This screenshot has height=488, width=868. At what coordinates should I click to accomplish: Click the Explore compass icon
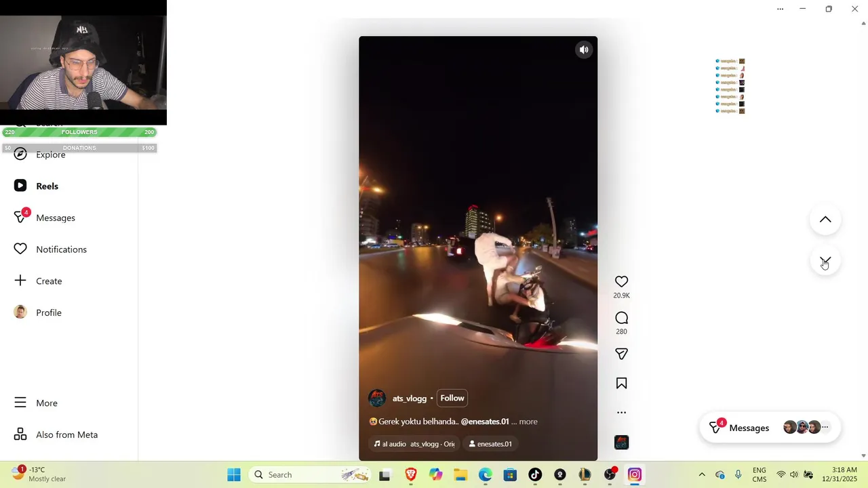coord(20,155)
